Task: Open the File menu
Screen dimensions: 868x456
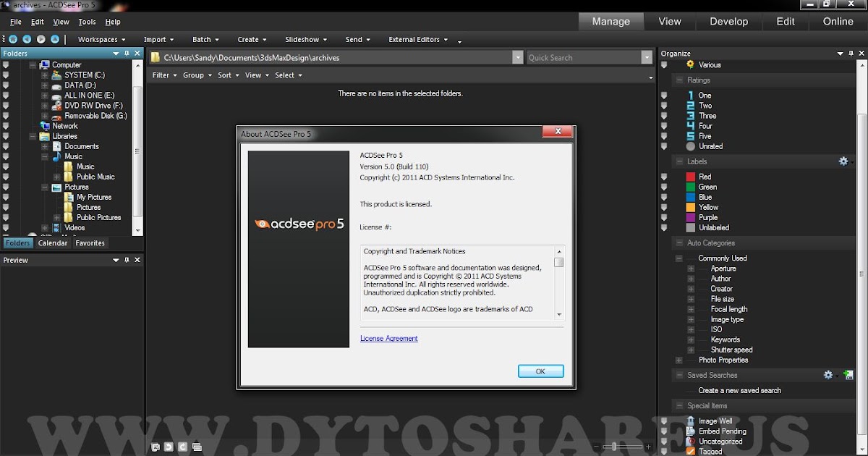Action: pos(16,22)
